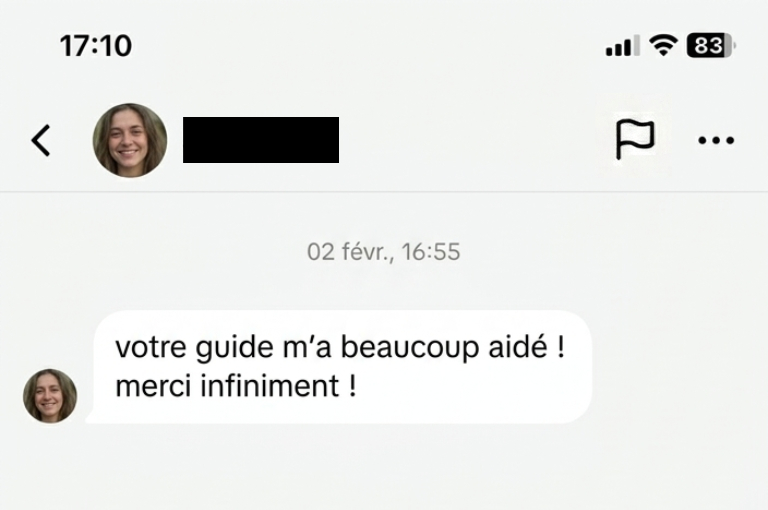The image size is (768, 510).
Task: Tap empty area right of message bubble
Action: [680, 367]
